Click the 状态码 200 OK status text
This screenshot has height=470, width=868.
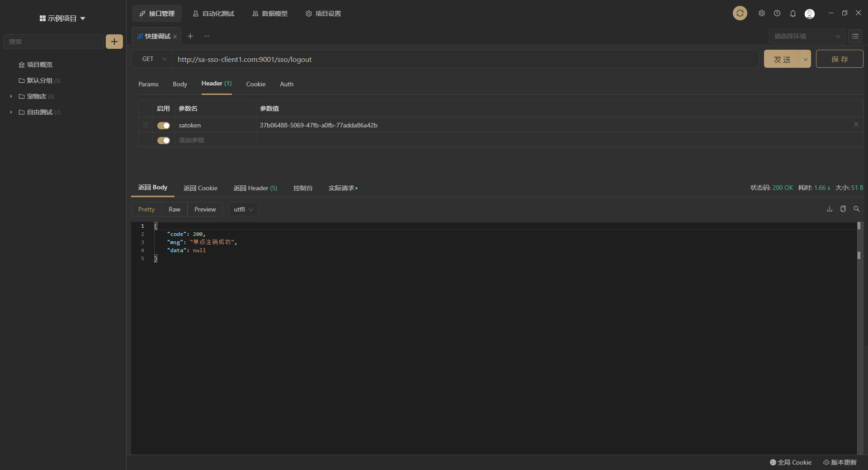point(772,188)
